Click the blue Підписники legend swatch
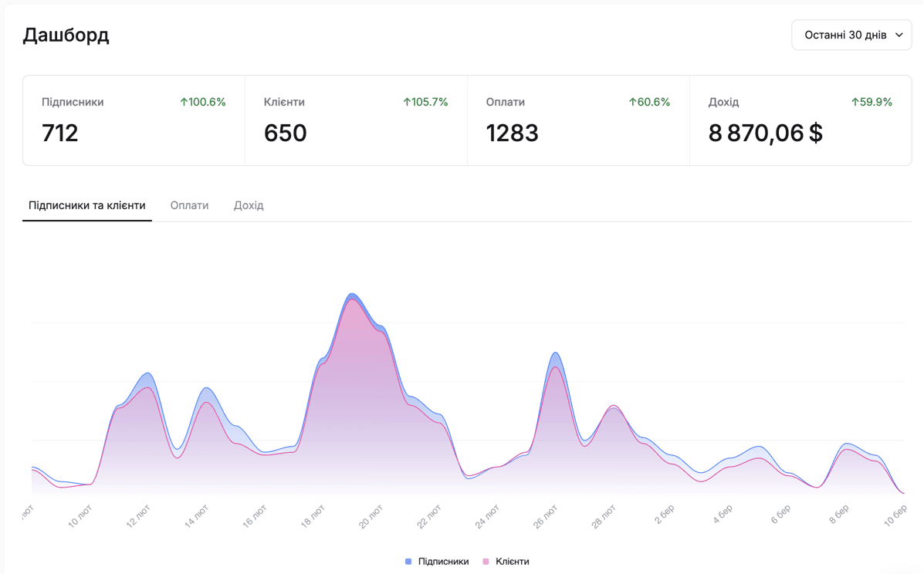 coord(408,562)
